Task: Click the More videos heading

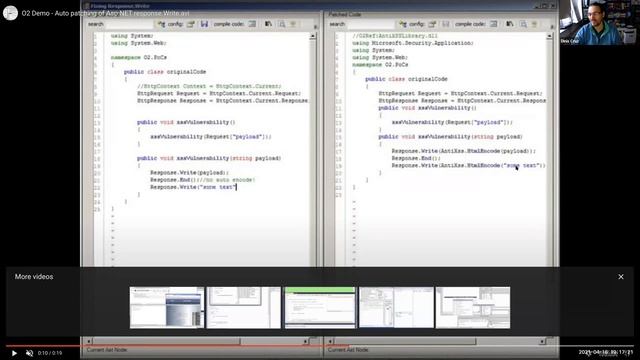Action: [34, 277]
